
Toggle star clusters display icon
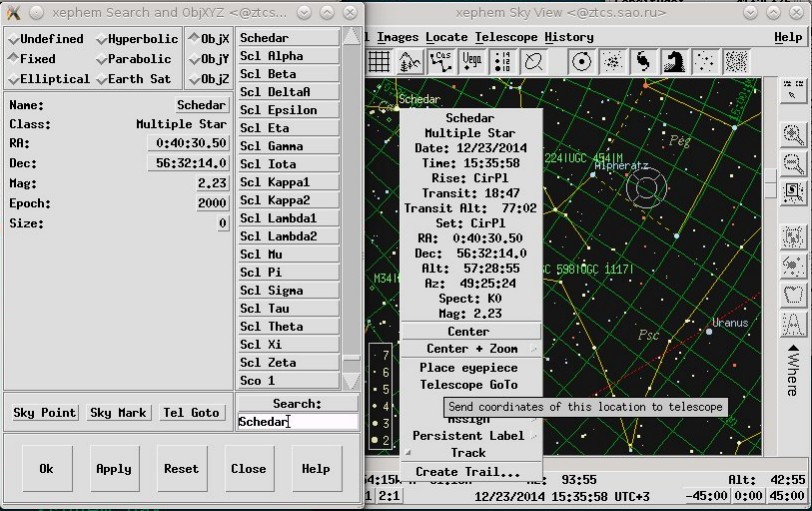(612, 62)
